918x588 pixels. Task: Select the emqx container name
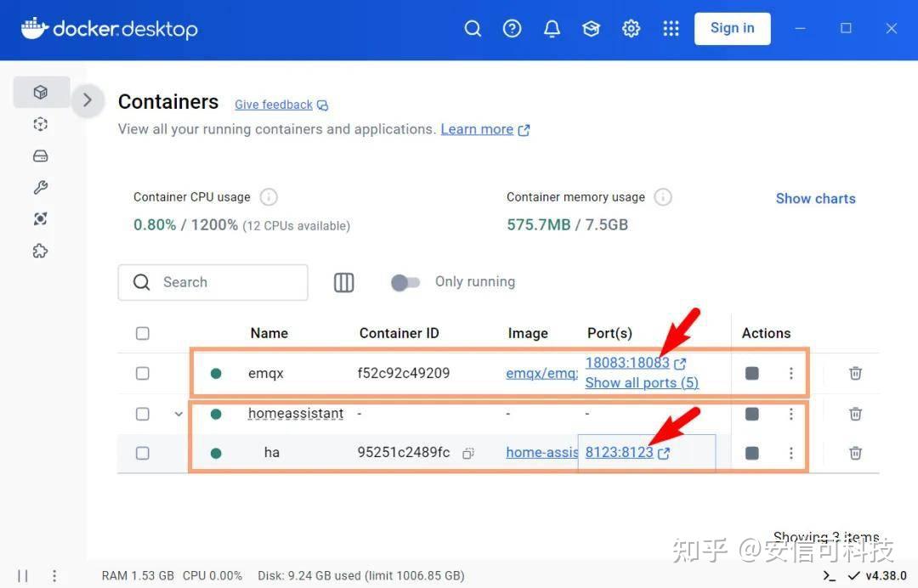tap(266, 373)
